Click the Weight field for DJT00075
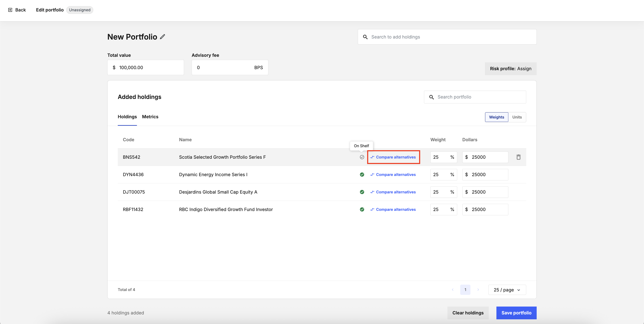 pos(444,192)
